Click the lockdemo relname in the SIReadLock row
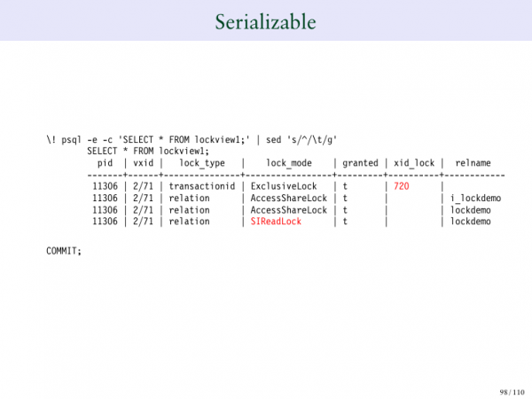 pyautogui.click(x=471, y=222)
